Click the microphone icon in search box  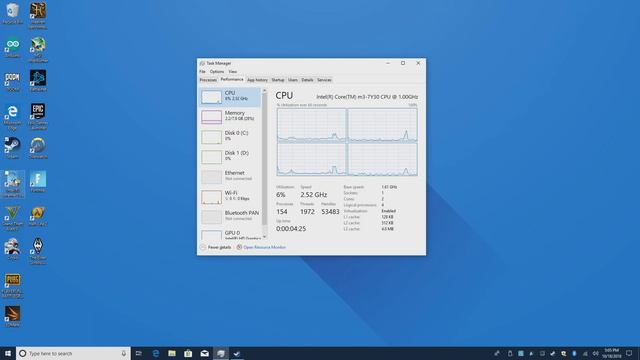(x=124, y=353)
